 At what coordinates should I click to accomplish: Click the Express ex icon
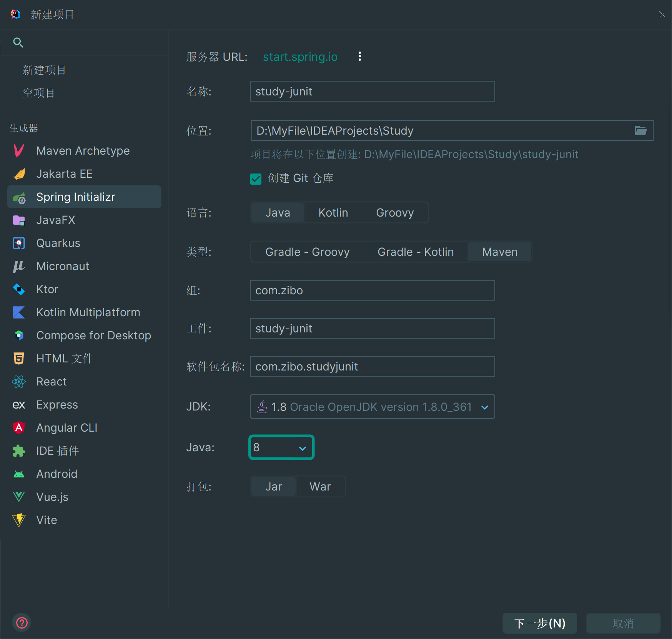point(19,405)
